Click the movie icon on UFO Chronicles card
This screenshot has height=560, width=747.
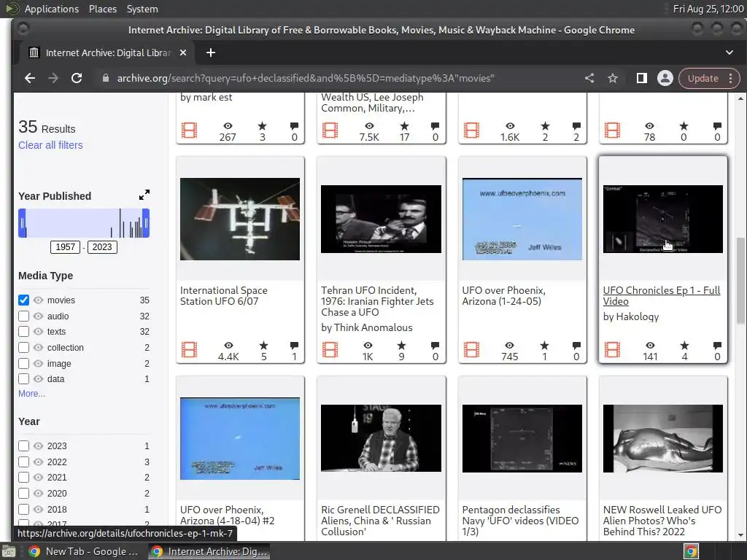pyautogui.click(x=612, y=350)
